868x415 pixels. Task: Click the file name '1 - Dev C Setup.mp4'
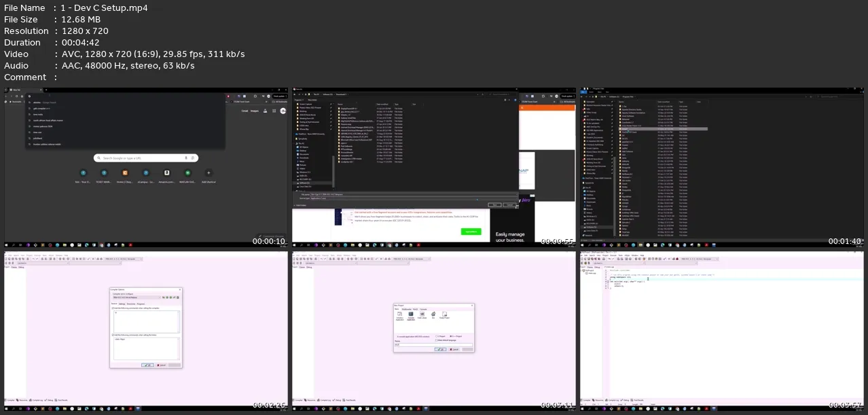coord(105,8)
